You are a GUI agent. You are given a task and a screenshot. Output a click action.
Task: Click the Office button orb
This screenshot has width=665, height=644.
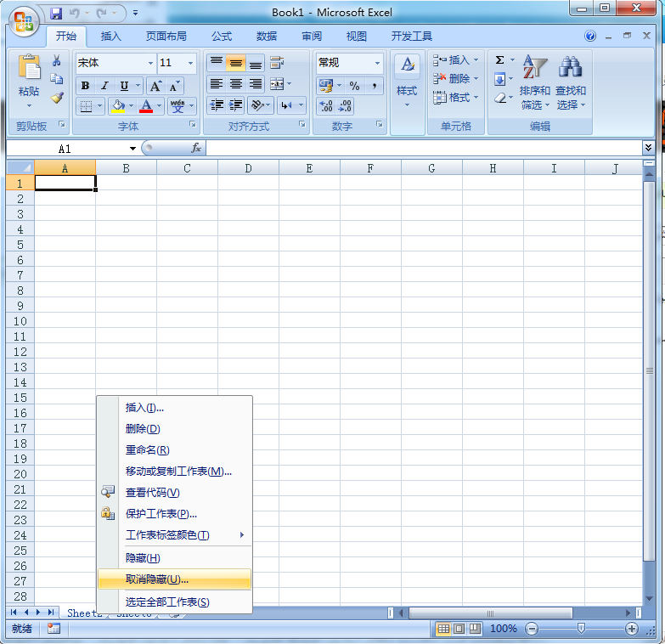tap(23, 22)
